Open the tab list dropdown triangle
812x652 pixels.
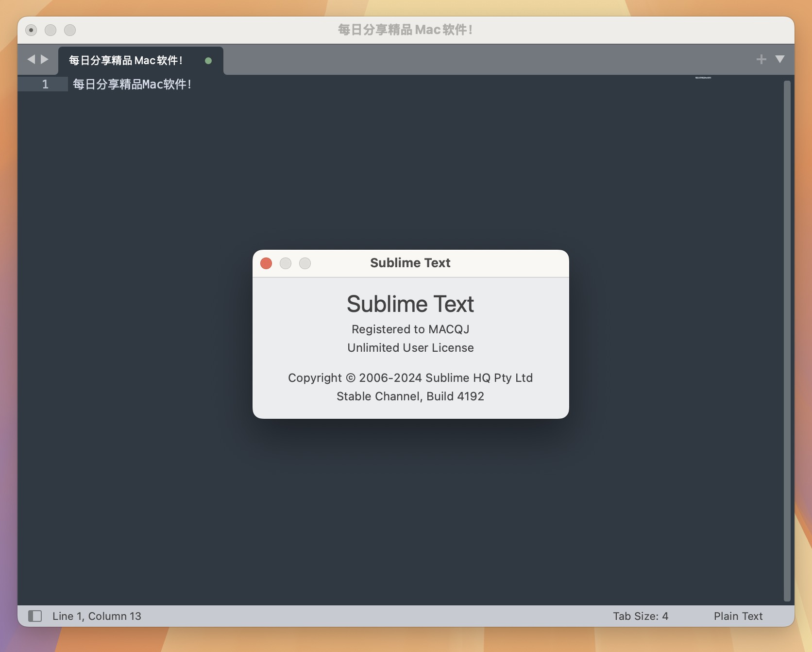[780, 59]
